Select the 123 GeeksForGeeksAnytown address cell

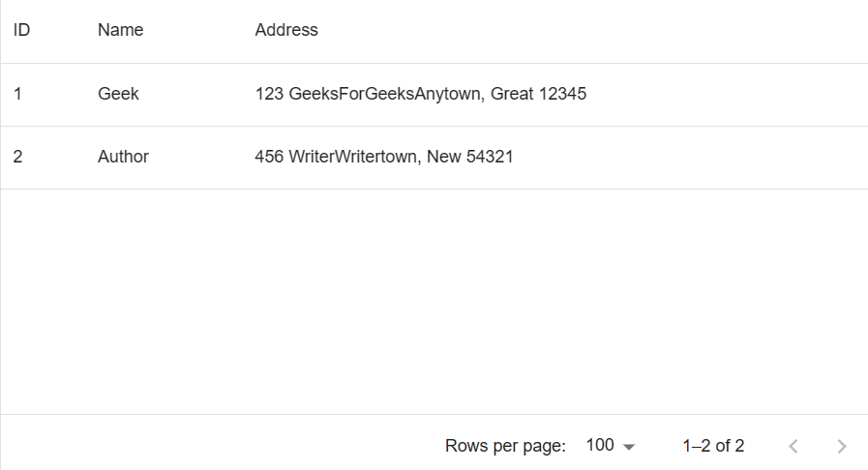(x=420, y=94)
